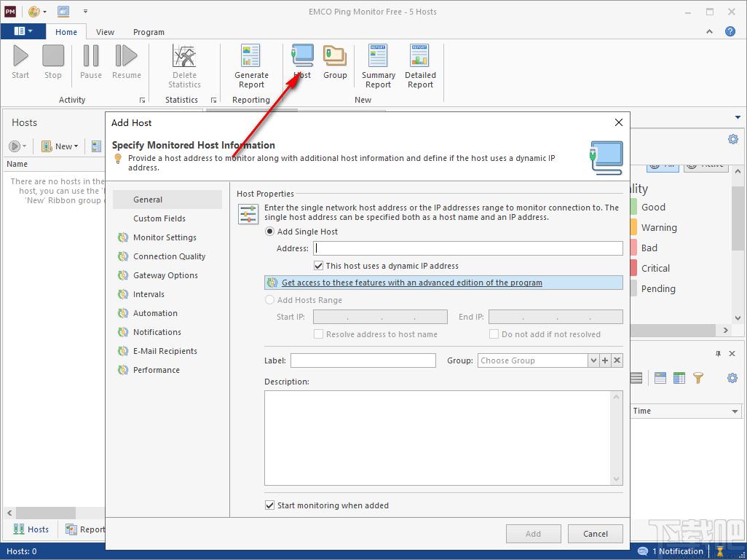The width and height of the screenshot is (747, 560).
Task: Open the advanced edition features link
Action: point(411,283)
